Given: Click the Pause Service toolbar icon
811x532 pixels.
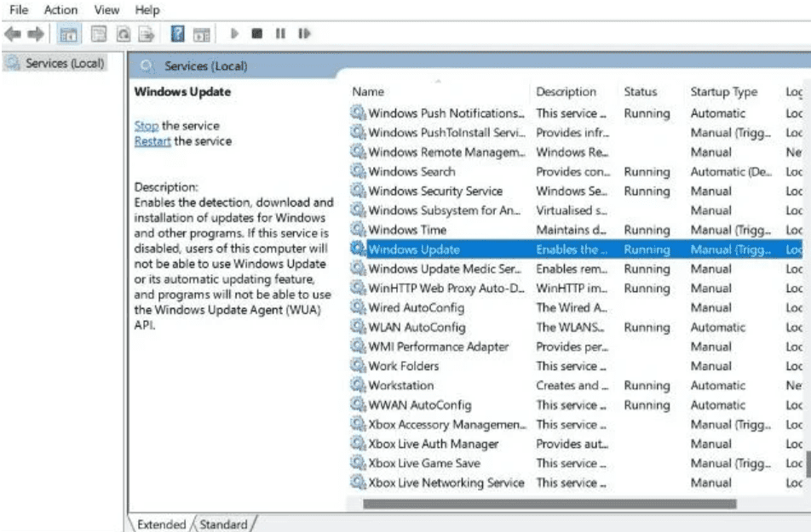Looking at the screenshot, I should (280, 33).
